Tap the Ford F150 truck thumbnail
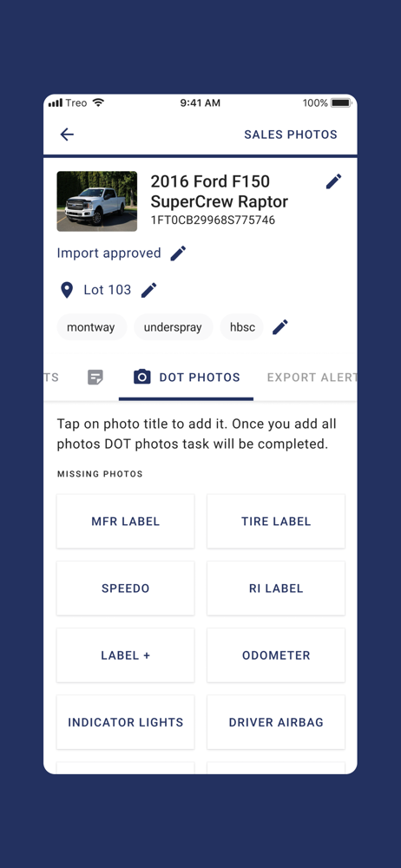Image resolution: width=401 pixels, height=868 pixels. 97,201
